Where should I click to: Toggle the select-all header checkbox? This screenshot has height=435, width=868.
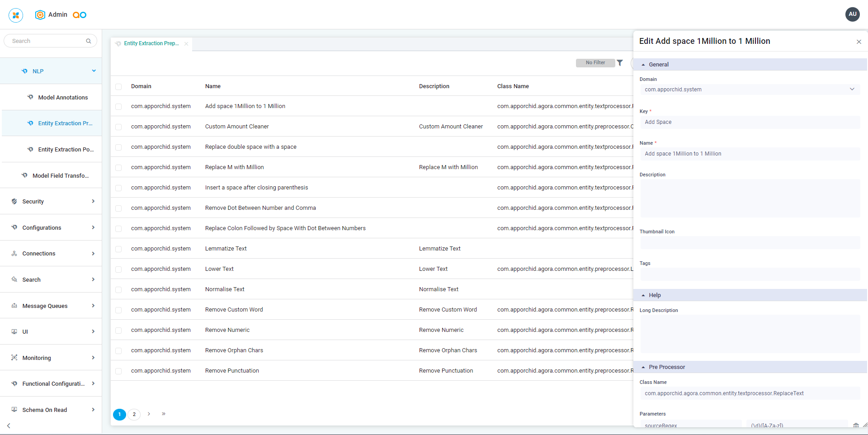pyautogui.click(x=118, y=87)
